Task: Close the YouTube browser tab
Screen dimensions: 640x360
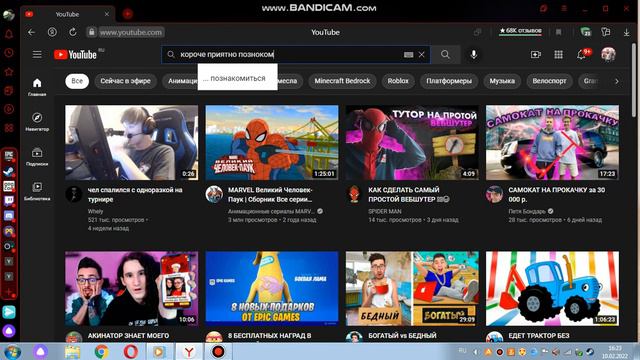Action: coord(107,14)
